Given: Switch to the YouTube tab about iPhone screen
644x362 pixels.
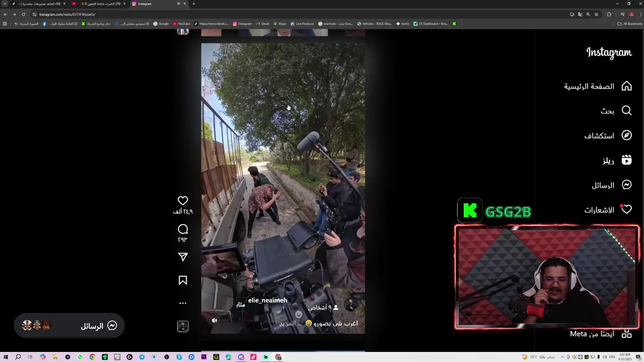Looking at the screenshot, I should pos(100,4).
